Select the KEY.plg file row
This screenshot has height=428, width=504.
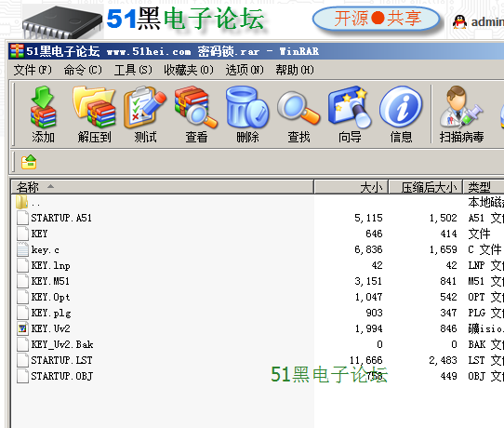click(51, 313)
